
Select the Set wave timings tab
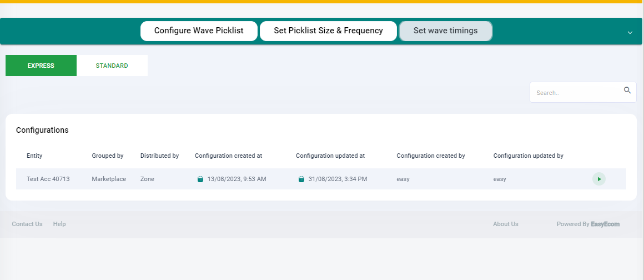click(446, 31)
